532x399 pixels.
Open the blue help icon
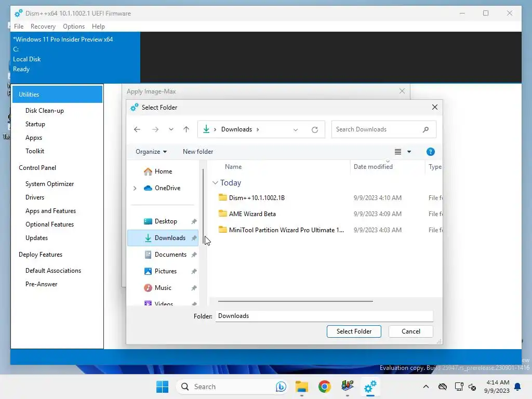tap(431, 152)
